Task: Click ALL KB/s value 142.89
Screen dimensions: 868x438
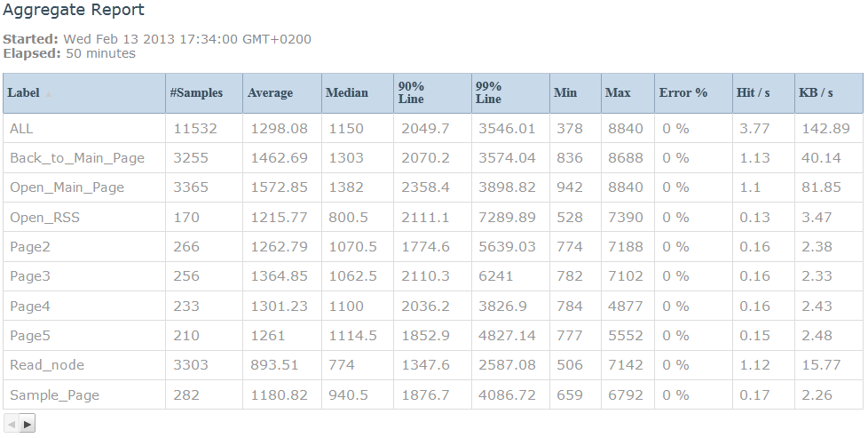Action: coord(825,128)
